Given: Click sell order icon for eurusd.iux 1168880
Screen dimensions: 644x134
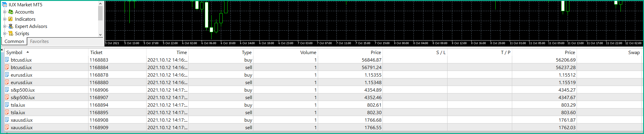Looking at the screenshot, I should [x=7, y=82].
